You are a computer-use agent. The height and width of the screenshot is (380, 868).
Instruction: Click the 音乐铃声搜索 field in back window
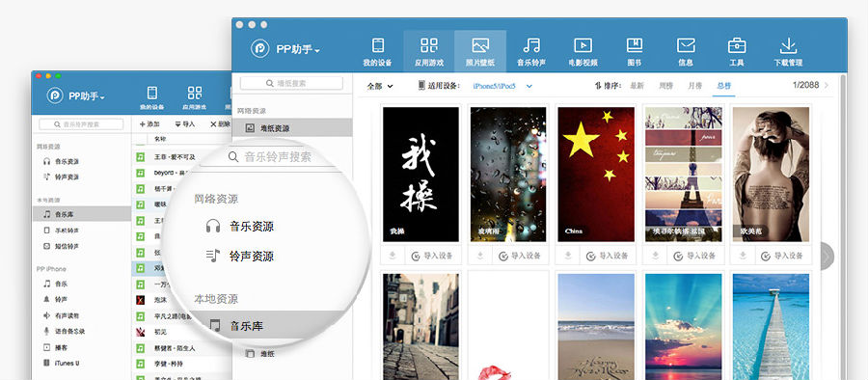81,124
